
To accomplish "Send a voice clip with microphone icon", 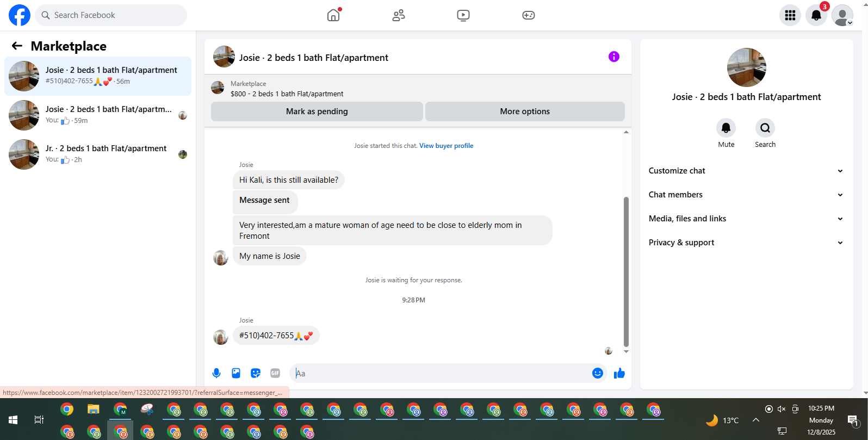I will [x=216, y=373].
